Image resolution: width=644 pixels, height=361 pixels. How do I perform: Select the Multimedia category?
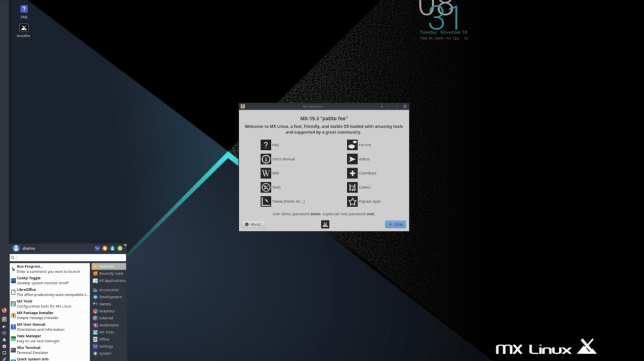109,326
